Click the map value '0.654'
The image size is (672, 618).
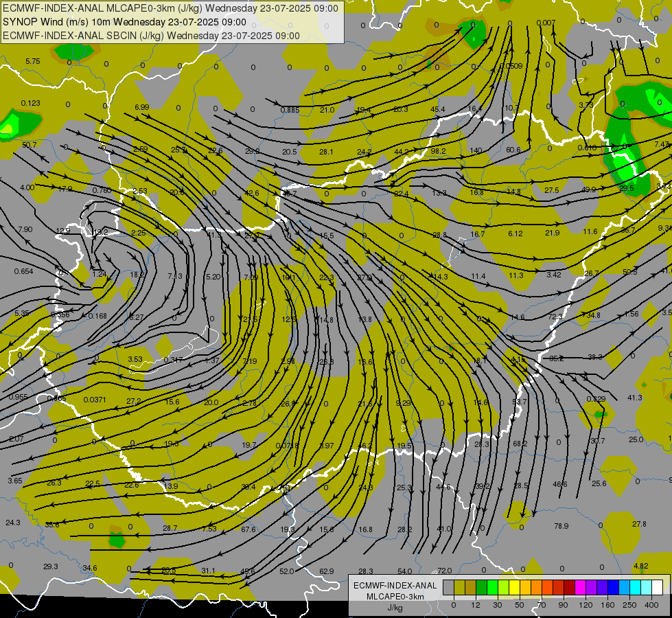[x=23, y=271]
